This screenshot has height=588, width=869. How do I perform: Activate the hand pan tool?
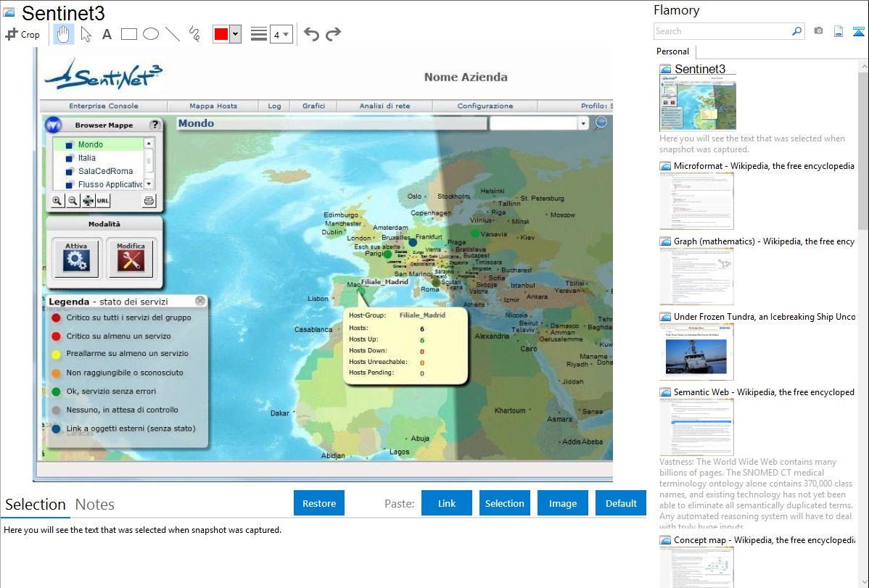click(x=64, y=34)
